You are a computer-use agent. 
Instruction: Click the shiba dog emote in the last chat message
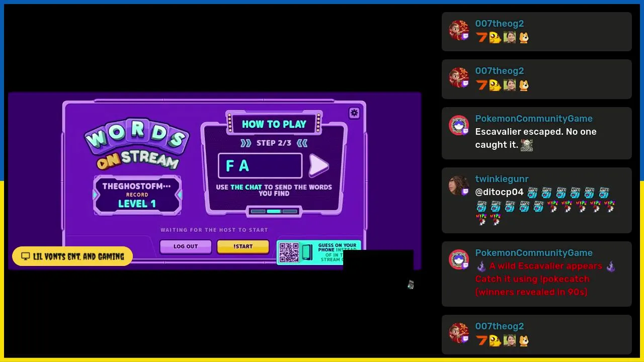point(524,340)
